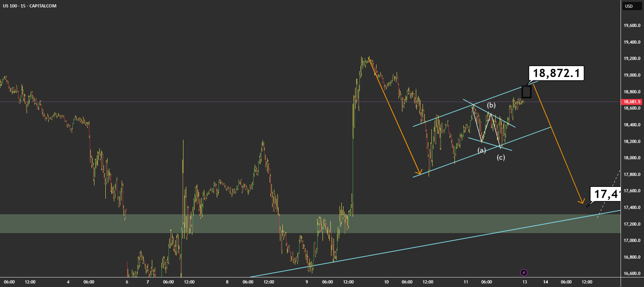Image resolution: width=644 pixels, height=287 pixels.
Task: Select the upper cyan channel line
Action: [x=475, y=104]
